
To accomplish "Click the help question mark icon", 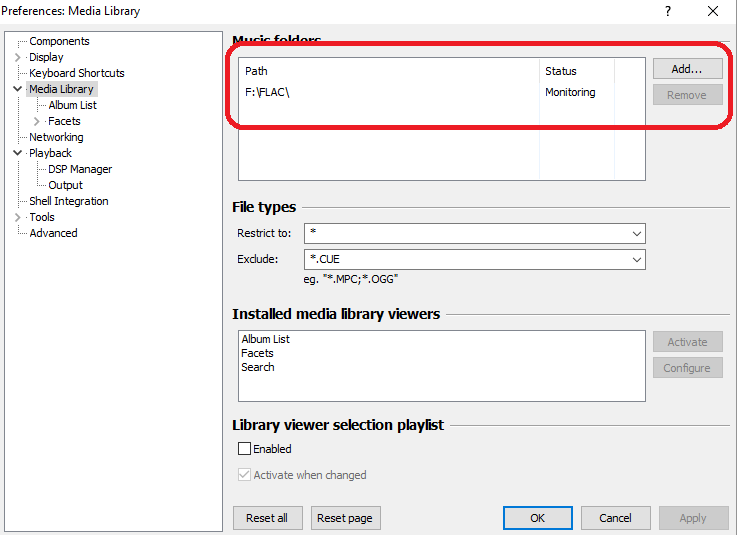I will tap(667, 11).
